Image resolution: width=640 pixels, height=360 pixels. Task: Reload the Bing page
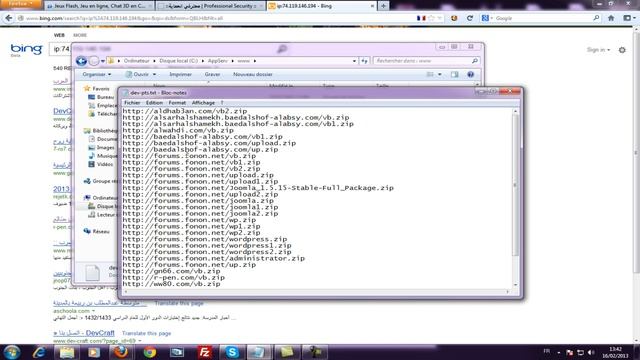(x=470, y=18)
